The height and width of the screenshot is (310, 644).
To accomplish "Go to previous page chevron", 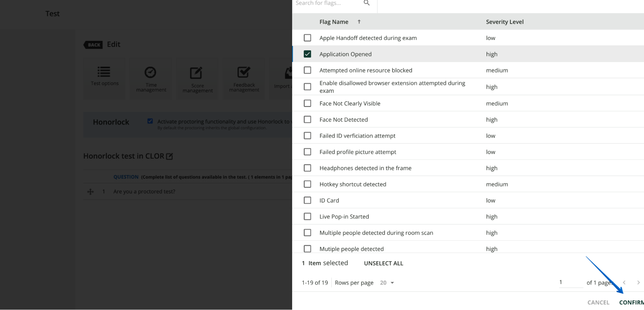I will coord(624,283).
